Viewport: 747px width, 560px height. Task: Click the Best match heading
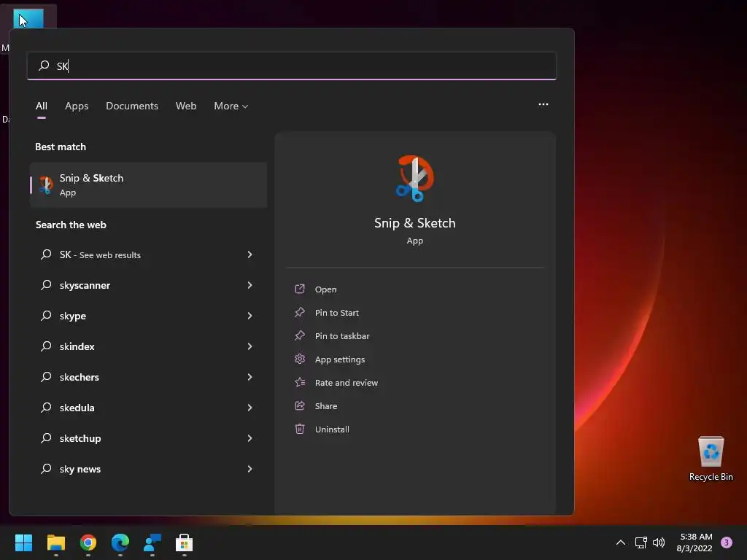tap(61, 147)
